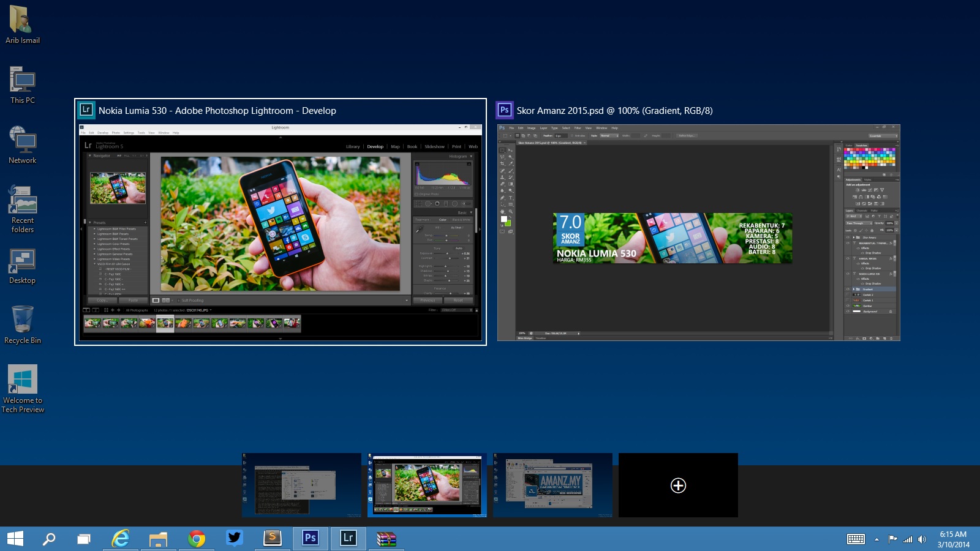Open the Start menu
980x551 pixels.
click(15, 539)
